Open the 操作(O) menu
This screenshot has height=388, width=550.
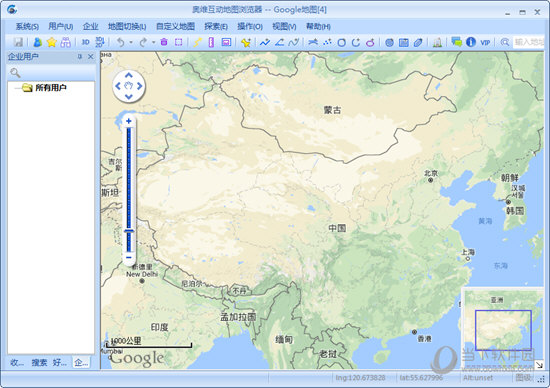point(250,26)
